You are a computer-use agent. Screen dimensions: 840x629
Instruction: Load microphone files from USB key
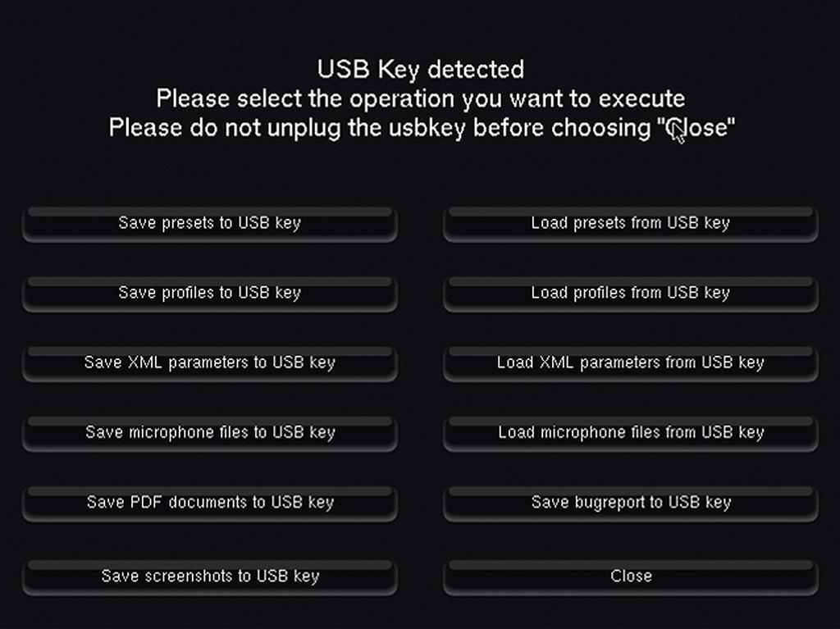(630, 433)
